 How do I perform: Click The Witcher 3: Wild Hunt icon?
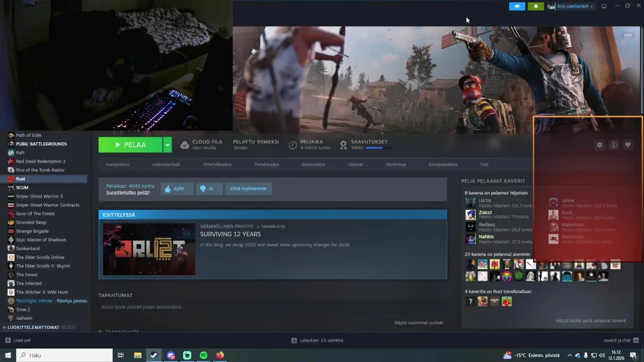pos(11,292)
